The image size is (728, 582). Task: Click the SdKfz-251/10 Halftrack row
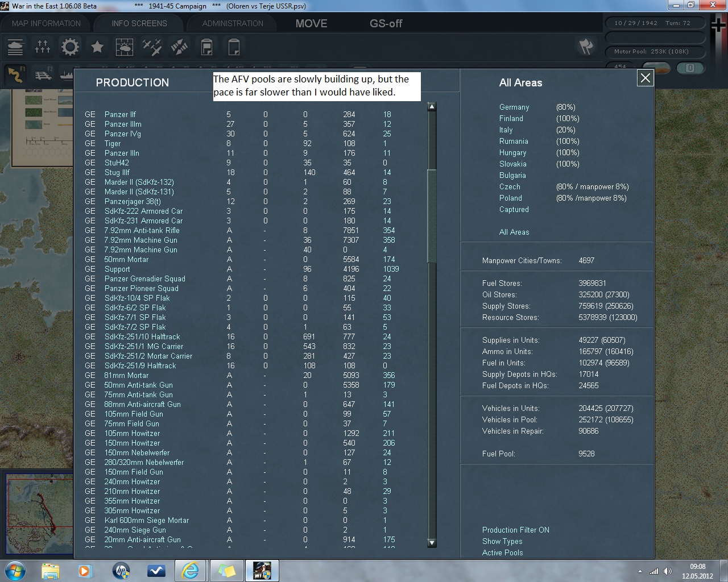pyautogui.click(x=239, y=336)
